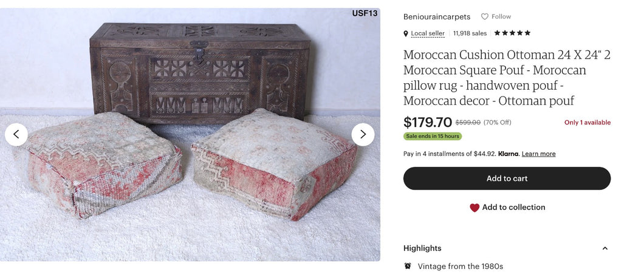The height and width of the screenshot is (275, 644).
Task: Click the vintage clock icon
Action: tap(408, 266)
